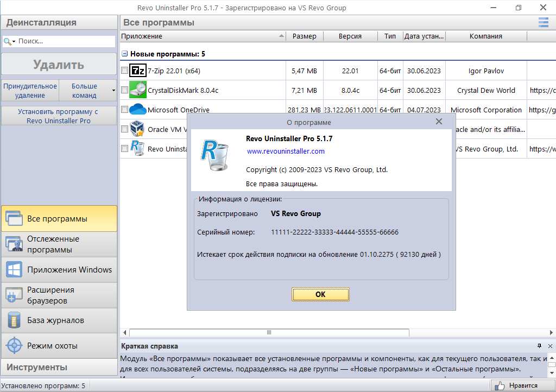
Task: Select Режим охоты in the sidebar
Action: coord(59,345)
